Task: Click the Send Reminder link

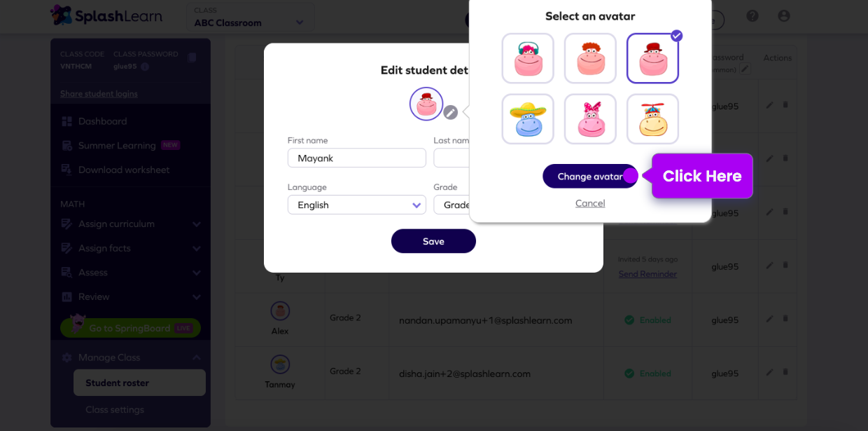Action: click(647, 274)
